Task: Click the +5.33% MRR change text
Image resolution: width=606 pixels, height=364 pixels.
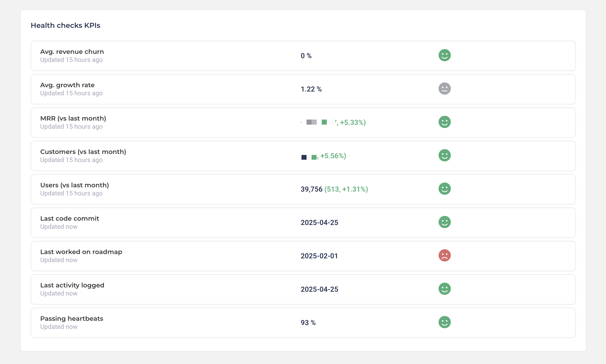Action: (x=353, y=123)
